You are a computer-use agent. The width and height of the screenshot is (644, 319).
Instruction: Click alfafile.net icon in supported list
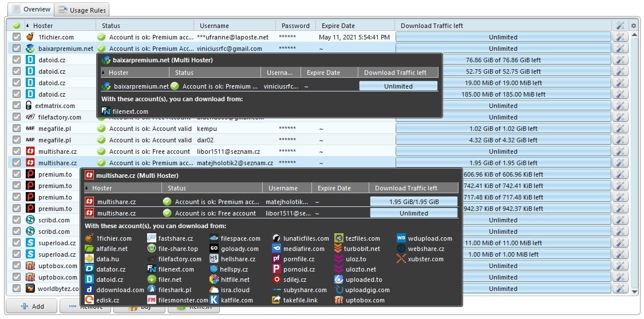tap(89, 249)
